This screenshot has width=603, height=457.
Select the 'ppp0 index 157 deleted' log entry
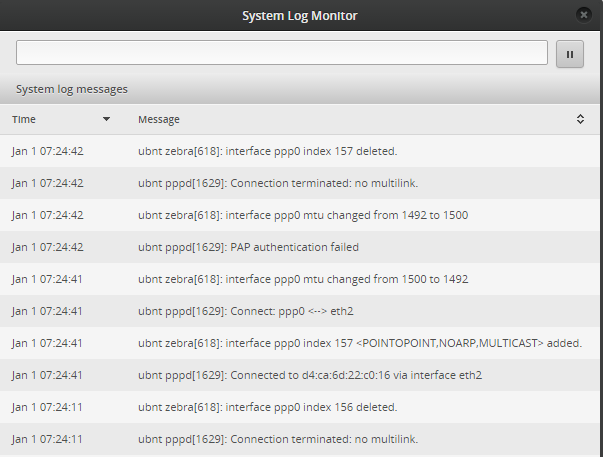coord(267,151)
